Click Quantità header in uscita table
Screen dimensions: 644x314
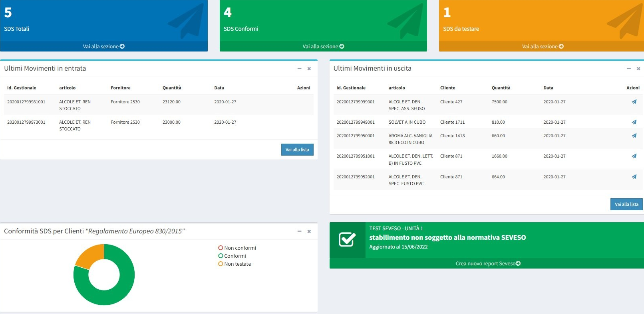pos(501,88)
